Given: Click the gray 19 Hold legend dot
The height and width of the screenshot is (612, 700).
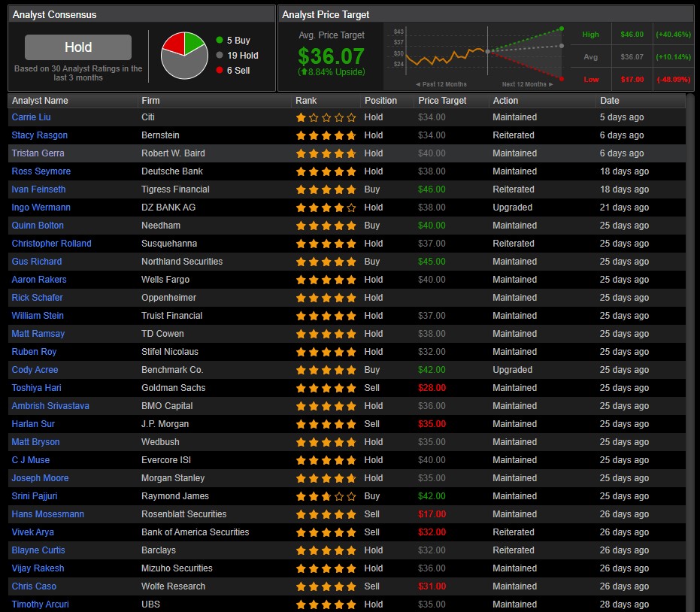Looking at the screenshot, I should pos(220,55).
